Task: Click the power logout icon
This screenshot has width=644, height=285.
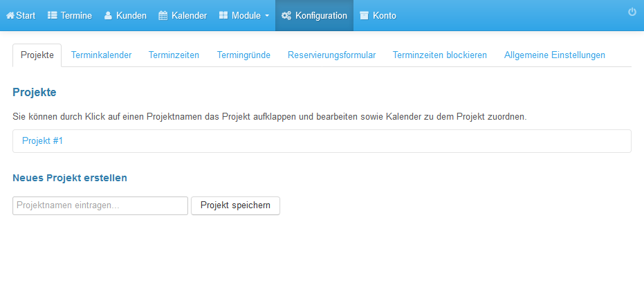Action: 632,12
